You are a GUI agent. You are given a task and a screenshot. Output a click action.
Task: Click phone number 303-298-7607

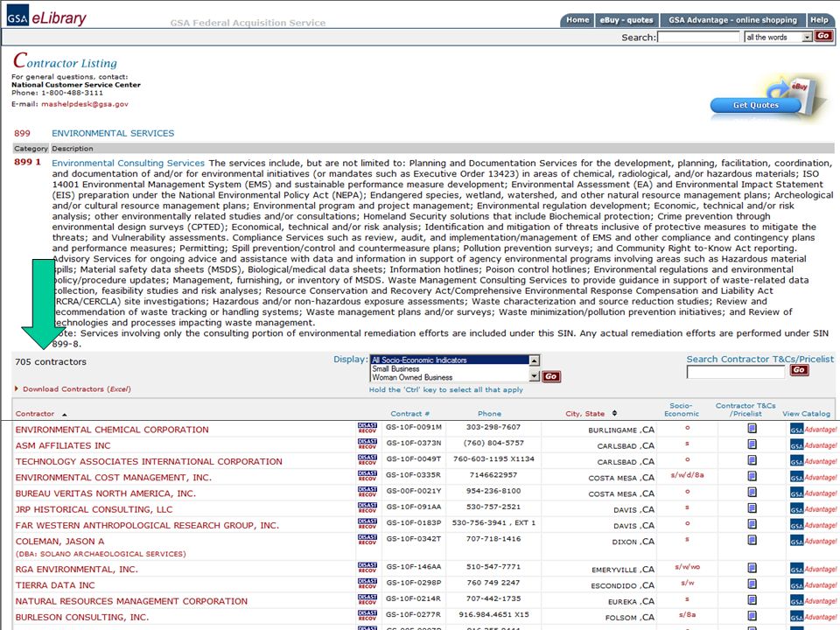pos(493,427)
